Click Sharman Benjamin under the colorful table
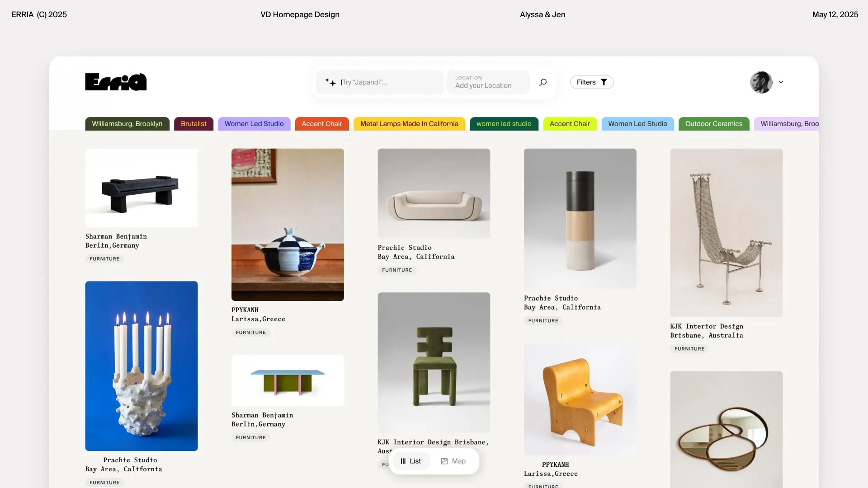The width and height of the screenshot is (868, 488). (262, 415)
